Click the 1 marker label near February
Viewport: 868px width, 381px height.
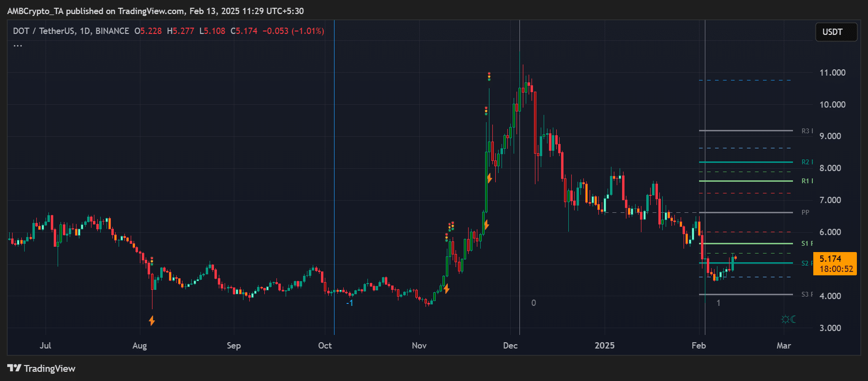click(718, 303)
